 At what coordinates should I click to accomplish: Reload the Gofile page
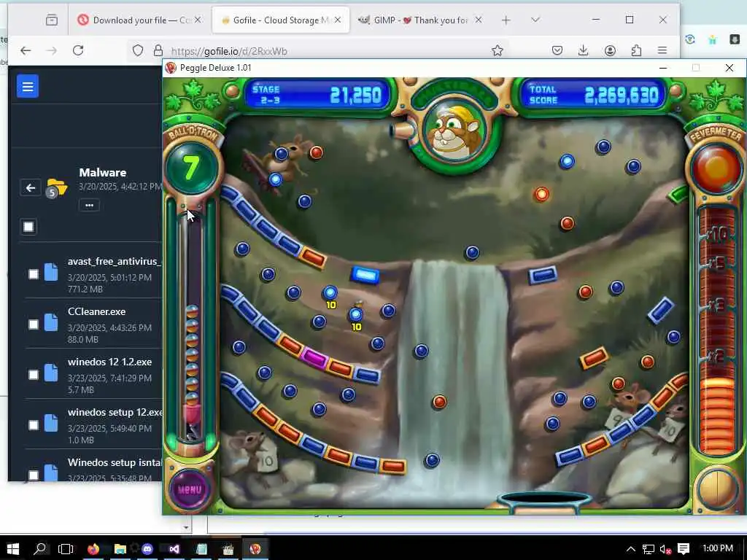click(x=78, y=50)
